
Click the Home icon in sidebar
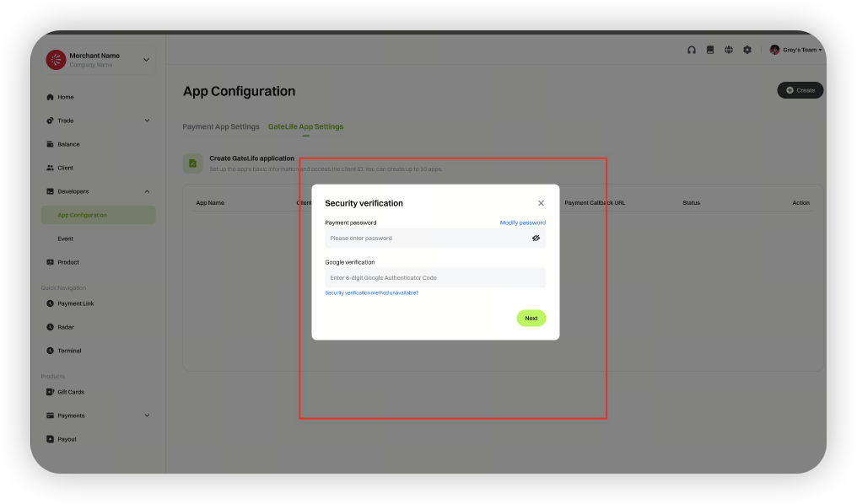(51, 97)
